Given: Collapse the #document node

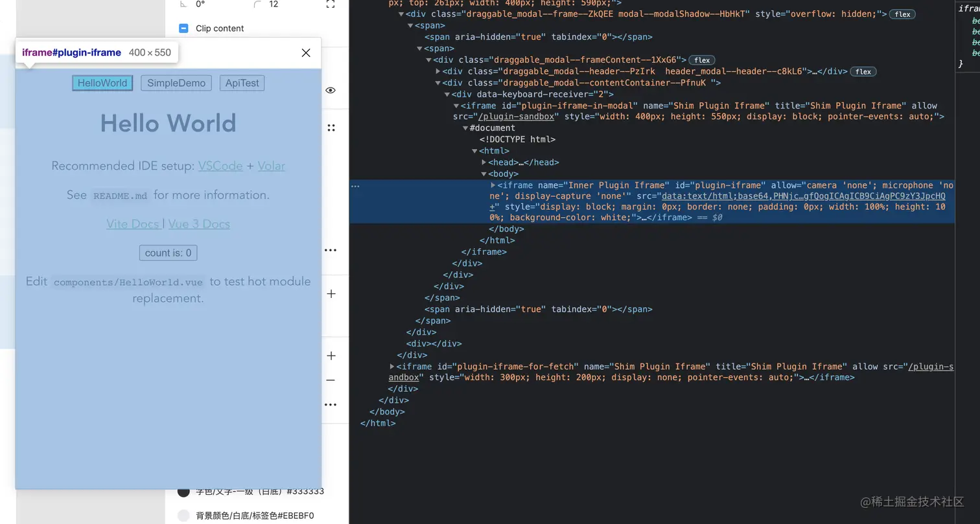Looking at the screenshot, I should click(x=465, y=128).
